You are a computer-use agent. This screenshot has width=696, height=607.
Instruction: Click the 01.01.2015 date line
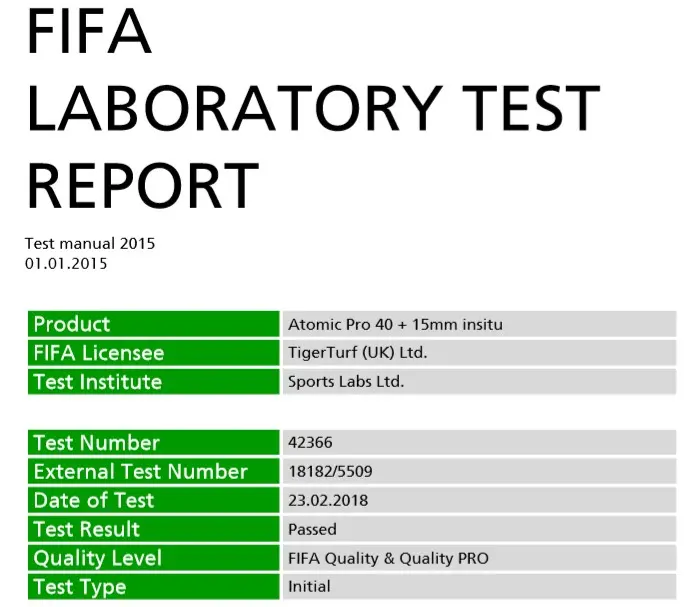[66, 264]
